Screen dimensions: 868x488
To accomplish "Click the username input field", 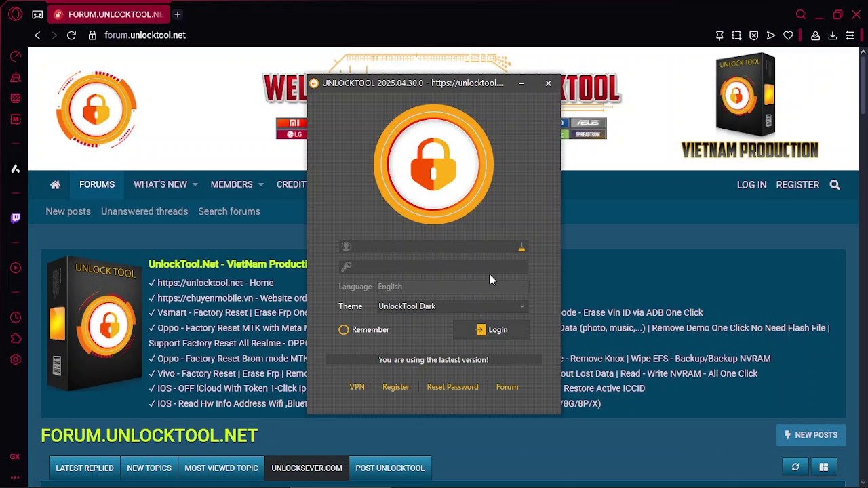I will pyautogui.click(x=434, y=247).
